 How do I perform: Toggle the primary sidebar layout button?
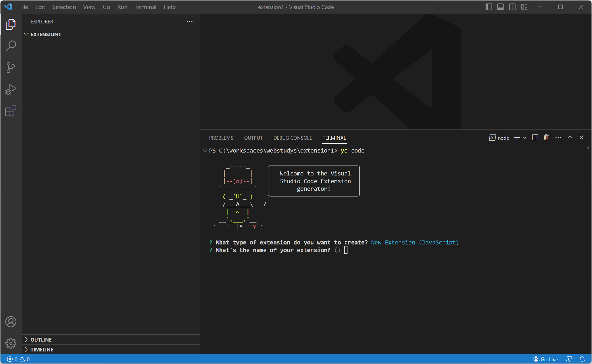(x=488, y=7)
